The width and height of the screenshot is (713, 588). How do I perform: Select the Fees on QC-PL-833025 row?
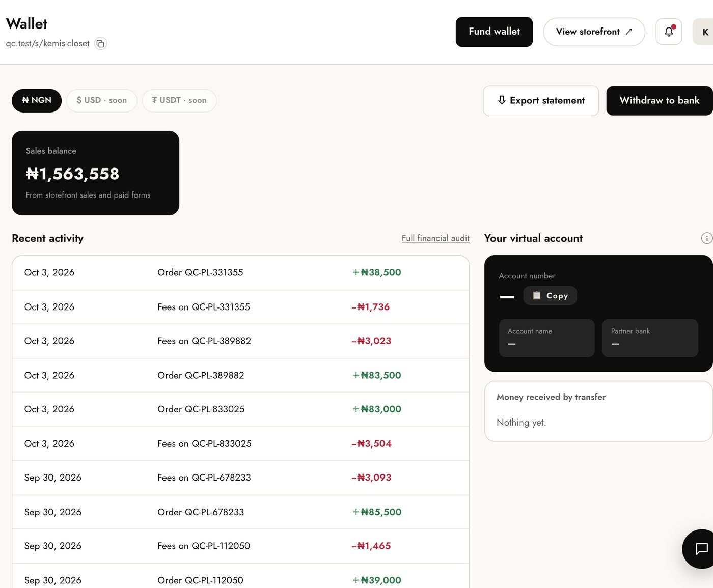(x=240, y=443)
